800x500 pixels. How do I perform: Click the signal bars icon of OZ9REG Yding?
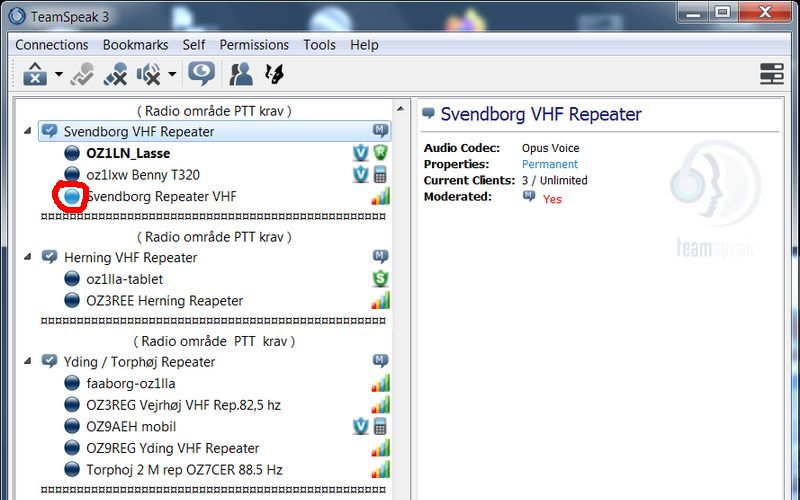pyautogui.click(x=380, y=448)
